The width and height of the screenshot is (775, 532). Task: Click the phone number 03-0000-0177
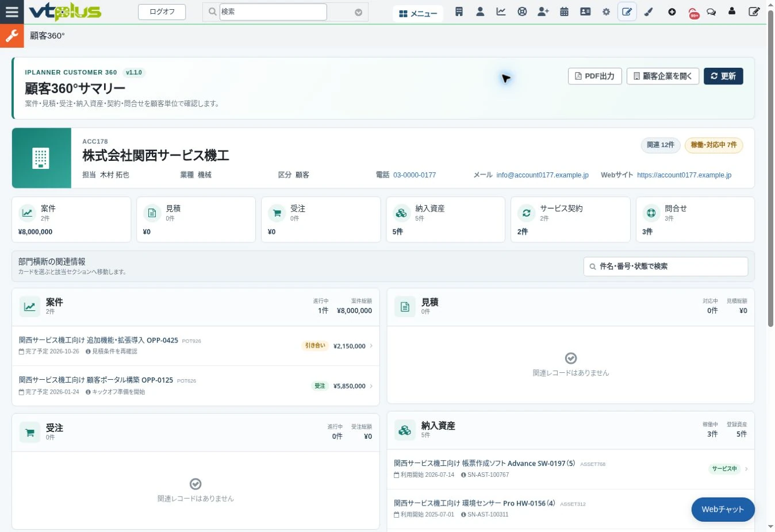click(415, 175)
